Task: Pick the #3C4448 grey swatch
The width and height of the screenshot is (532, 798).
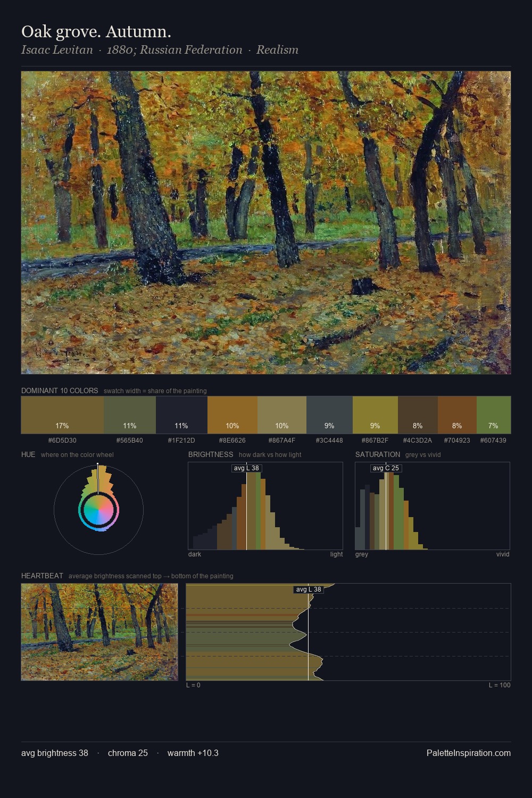Action: pyautogui.click(x=329, y=415)
